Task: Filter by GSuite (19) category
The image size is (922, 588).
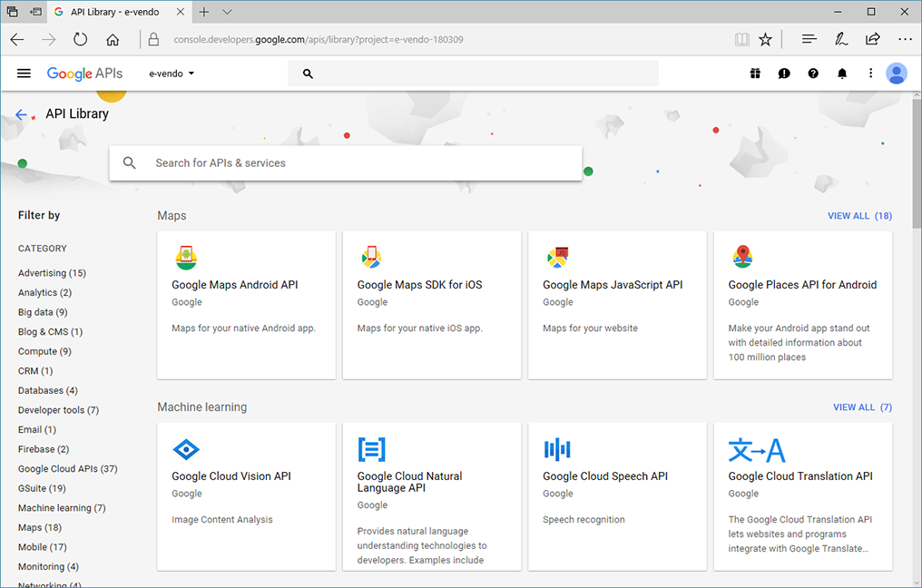Action: click(42, 488)
